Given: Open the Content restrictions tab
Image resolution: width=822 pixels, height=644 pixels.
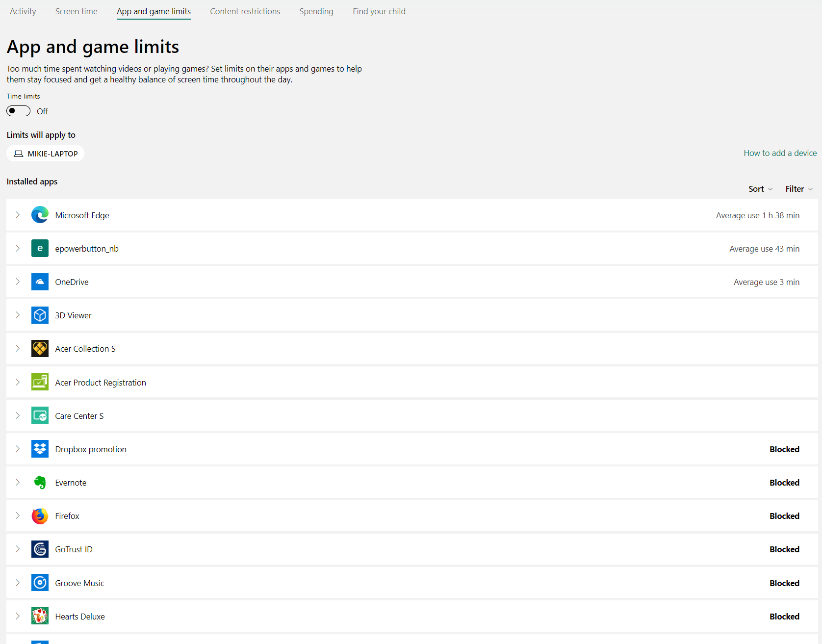Looking at the screenshot, I should pyautogui.click(x=245, y=11).
